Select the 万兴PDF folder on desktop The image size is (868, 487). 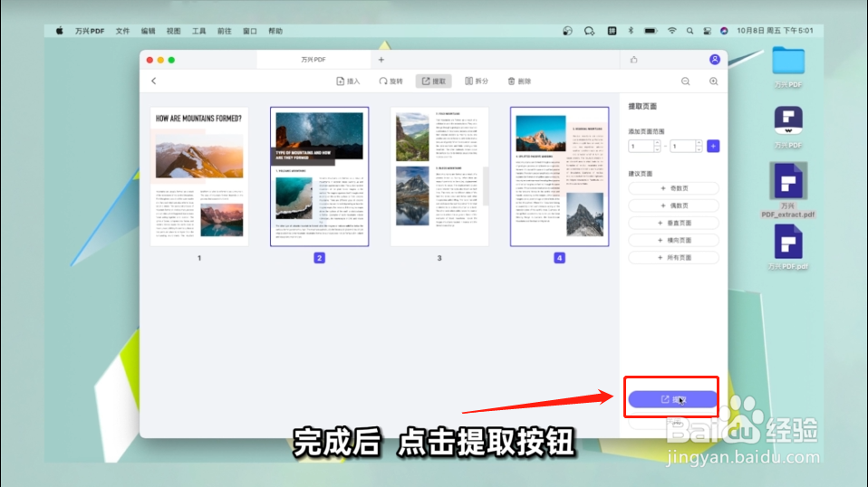click(788, 67)
